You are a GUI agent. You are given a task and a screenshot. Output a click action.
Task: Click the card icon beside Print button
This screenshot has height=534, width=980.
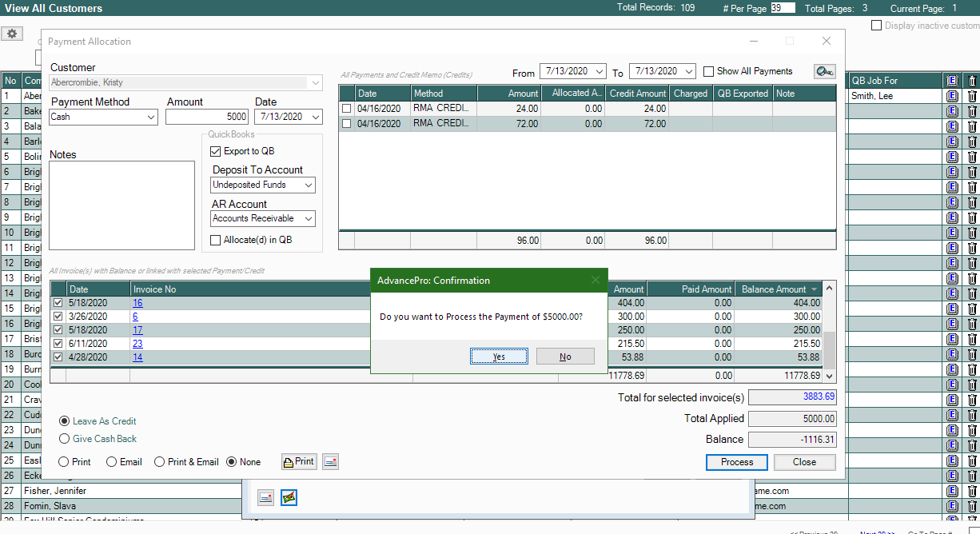330,461
